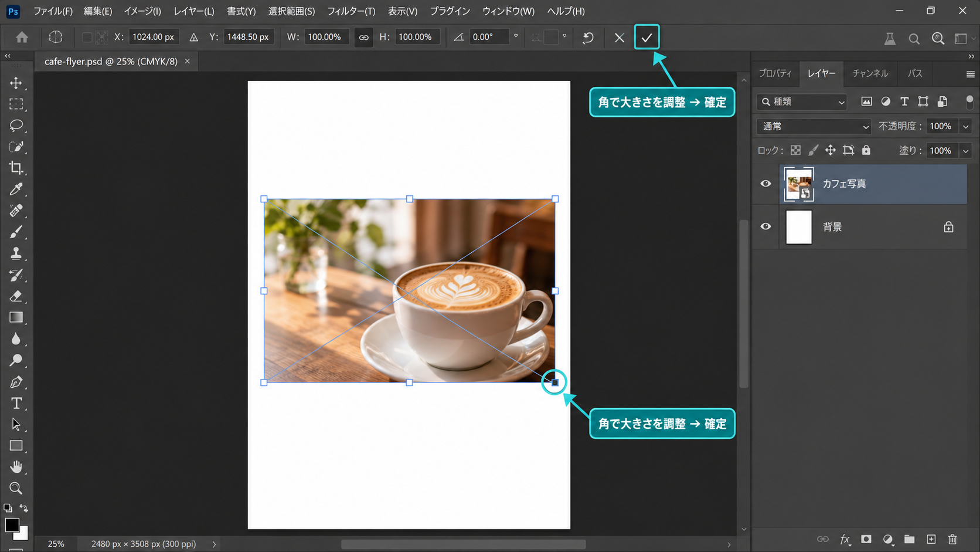This screenshot has height=552, width=980.
Task: Select the Pen tool
Action: tap(16, 382)
